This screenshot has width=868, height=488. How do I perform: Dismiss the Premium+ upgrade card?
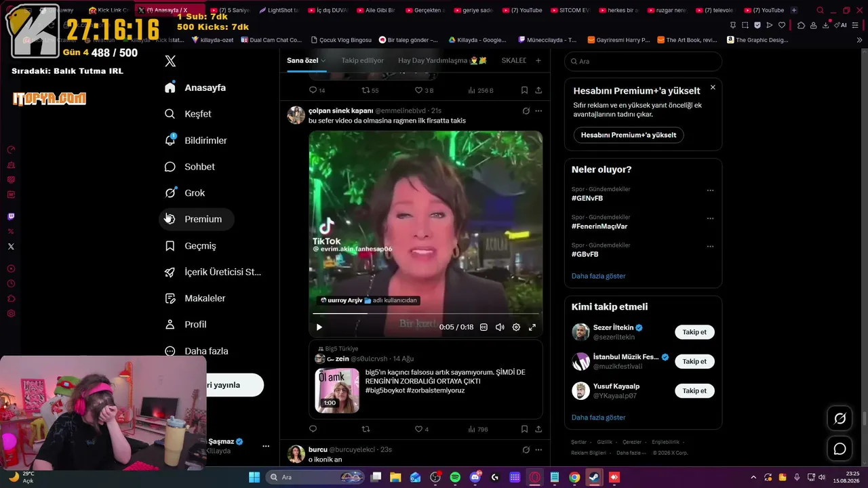coord(713,87)
